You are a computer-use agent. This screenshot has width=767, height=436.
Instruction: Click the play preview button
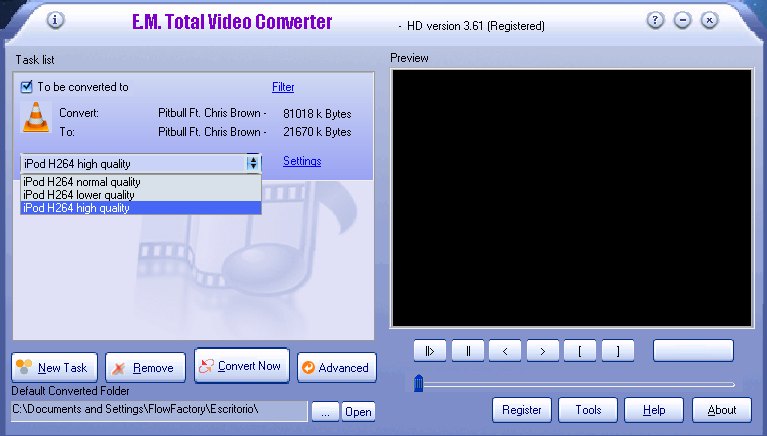pos(429,351)
